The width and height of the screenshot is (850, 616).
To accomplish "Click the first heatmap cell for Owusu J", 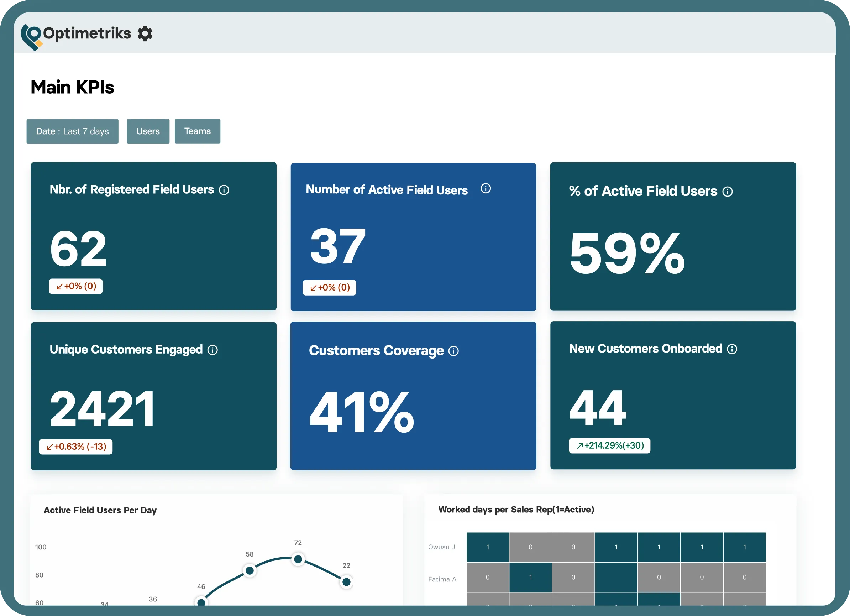I will point(488,547).
